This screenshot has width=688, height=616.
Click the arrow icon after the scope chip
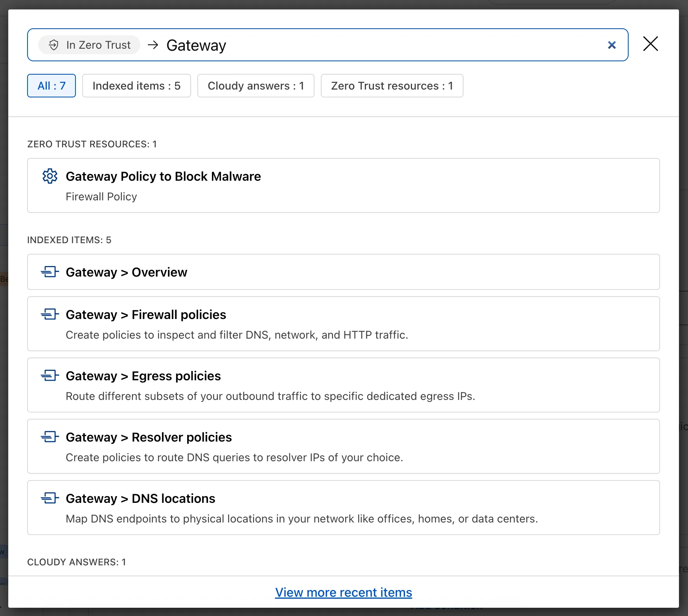153,45
